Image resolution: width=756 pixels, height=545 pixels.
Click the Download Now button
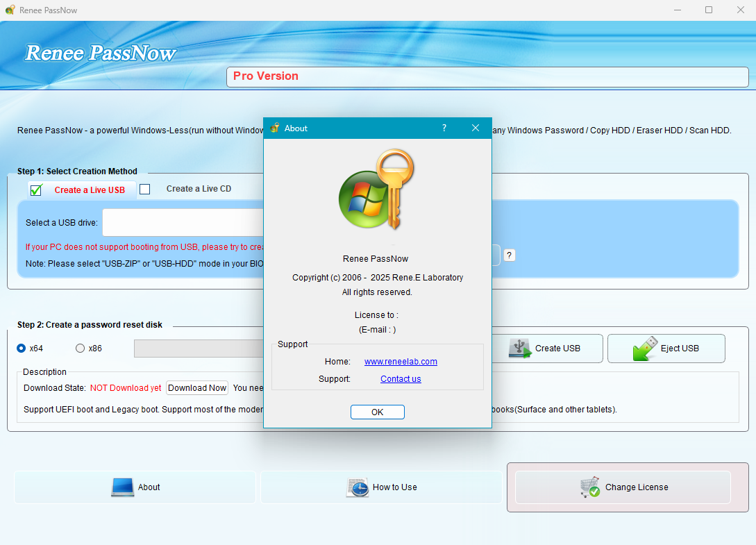tap(197, 388)
